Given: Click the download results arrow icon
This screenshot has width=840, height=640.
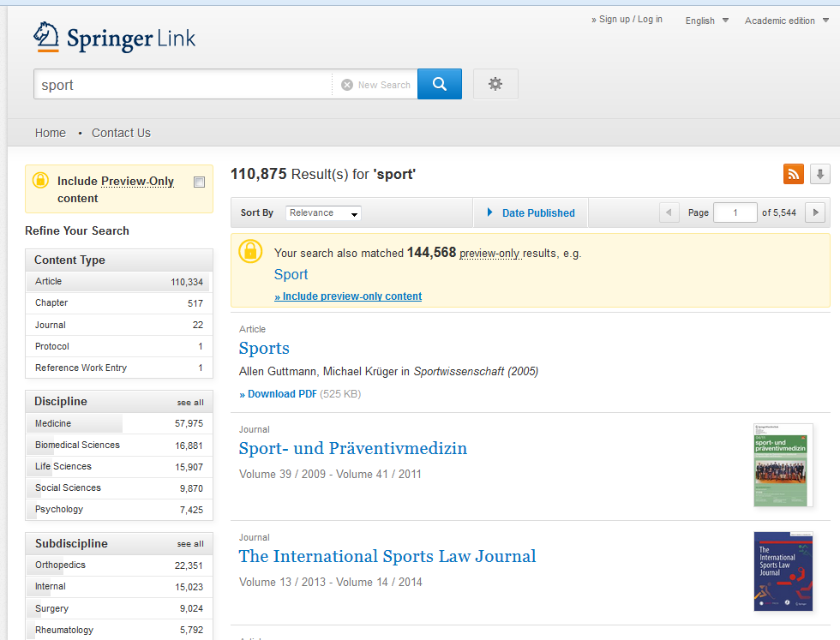Looking at the screenshot, I should tap(820, 174).
